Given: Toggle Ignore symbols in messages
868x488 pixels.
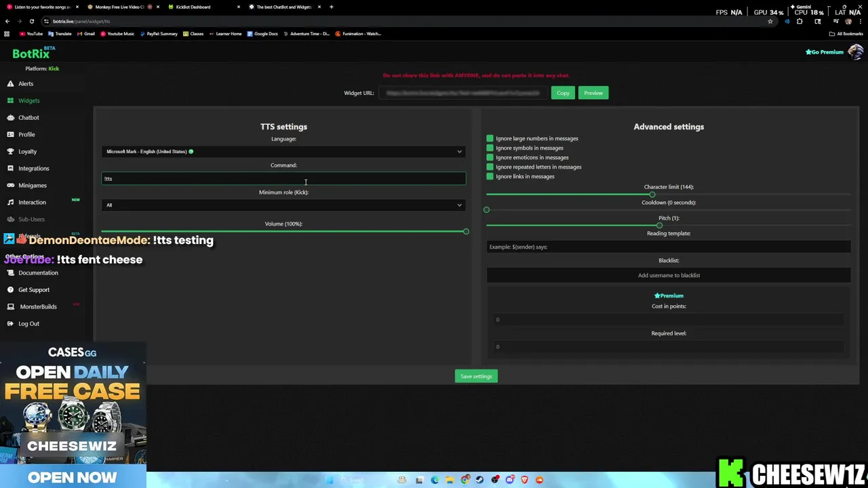Looking at the screenshot, I should click(490, 148).
